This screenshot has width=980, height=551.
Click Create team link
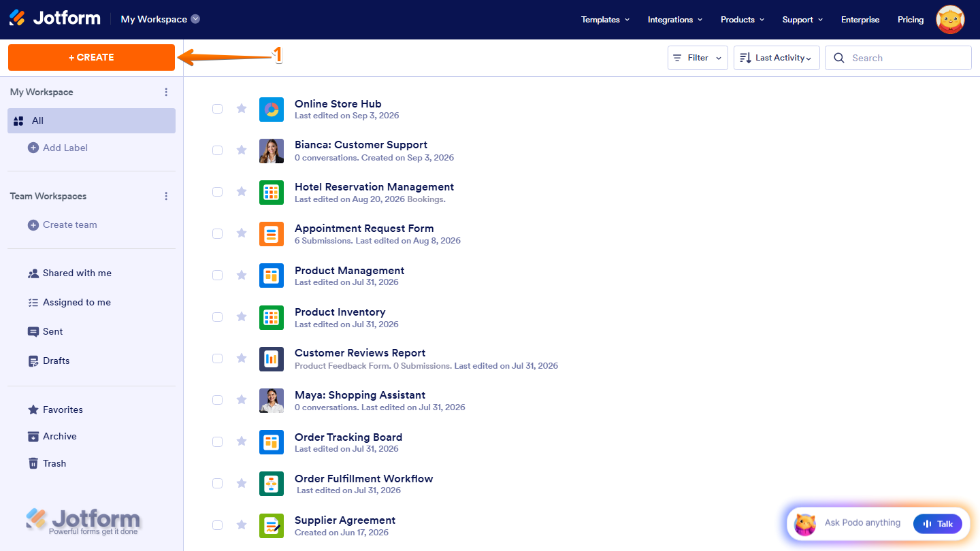pos(63,224)
